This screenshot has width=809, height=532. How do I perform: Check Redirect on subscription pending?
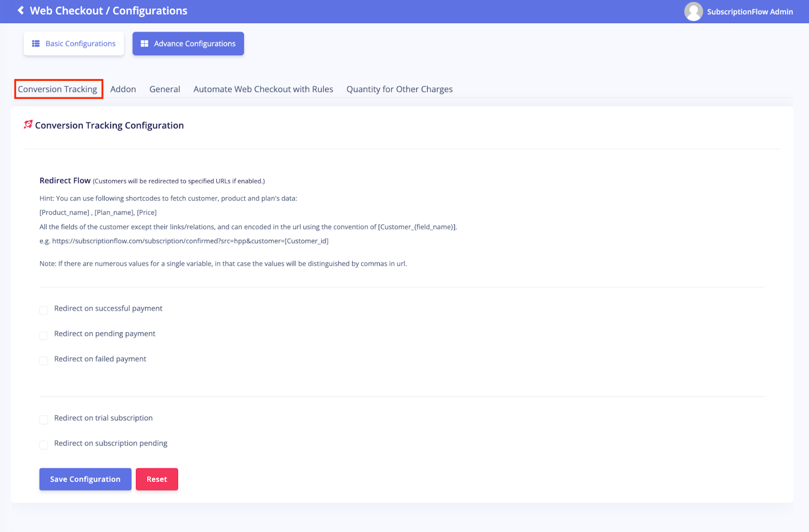pyautogui.click(x=43, y=445)
